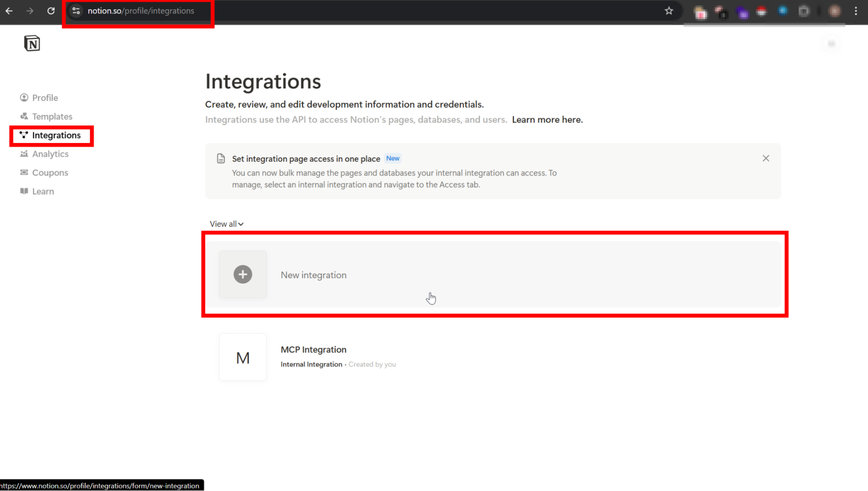Open Profile in the sidebar menu
Screen dimensions: 868x491
coord(45,98)
